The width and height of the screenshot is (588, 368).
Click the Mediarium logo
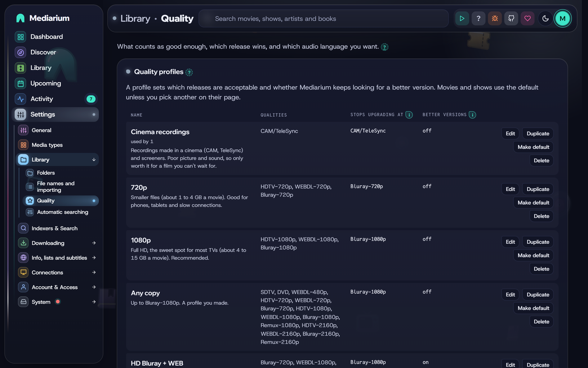[42, 18]
